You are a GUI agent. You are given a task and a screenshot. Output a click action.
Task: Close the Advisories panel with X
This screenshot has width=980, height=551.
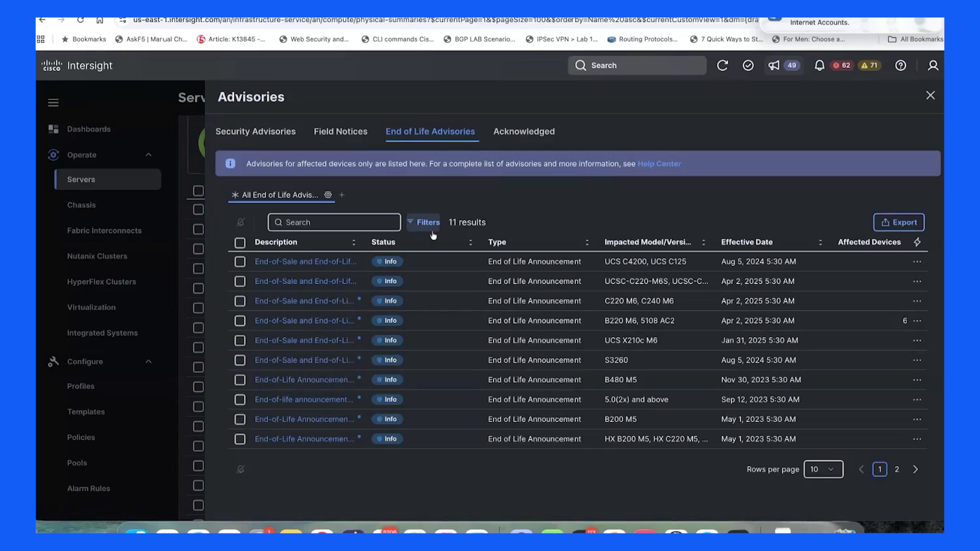(930, 95)
